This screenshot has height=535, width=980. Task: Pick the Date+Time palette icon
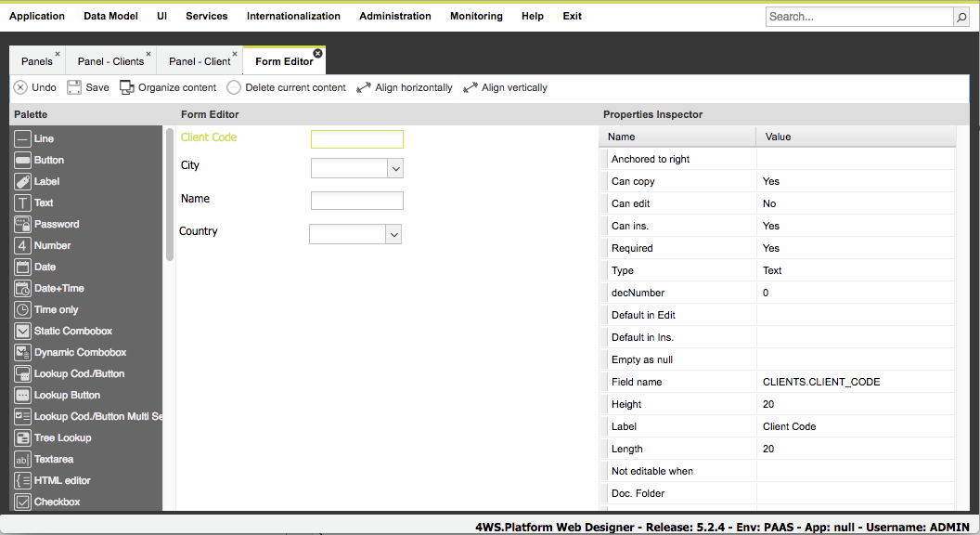[22, 288]
